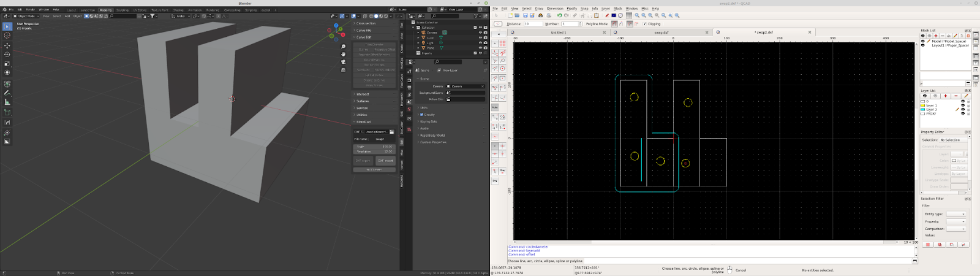Expand the Units section in Scene properties
980x276 pixels.
click(x=423, y=107)
